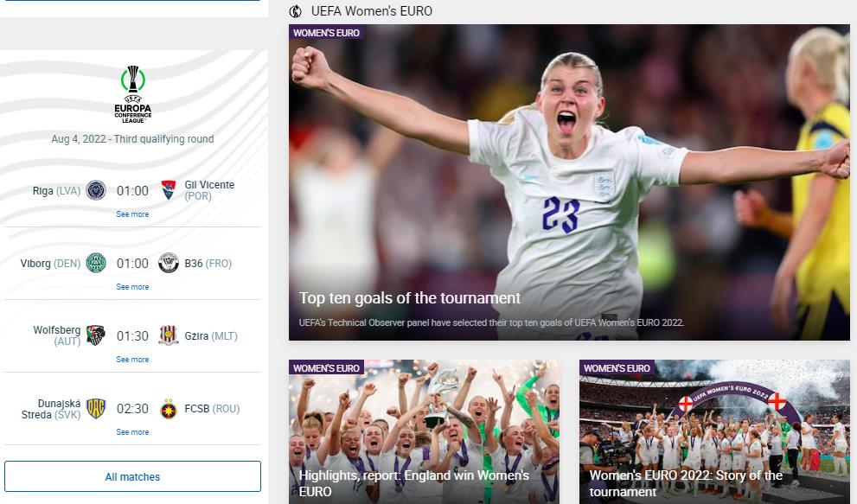Viewport: 857px width, 504px height.
Task: Open Women's EURO 2022: Story of the tournament
Action: tap(686, 483)
